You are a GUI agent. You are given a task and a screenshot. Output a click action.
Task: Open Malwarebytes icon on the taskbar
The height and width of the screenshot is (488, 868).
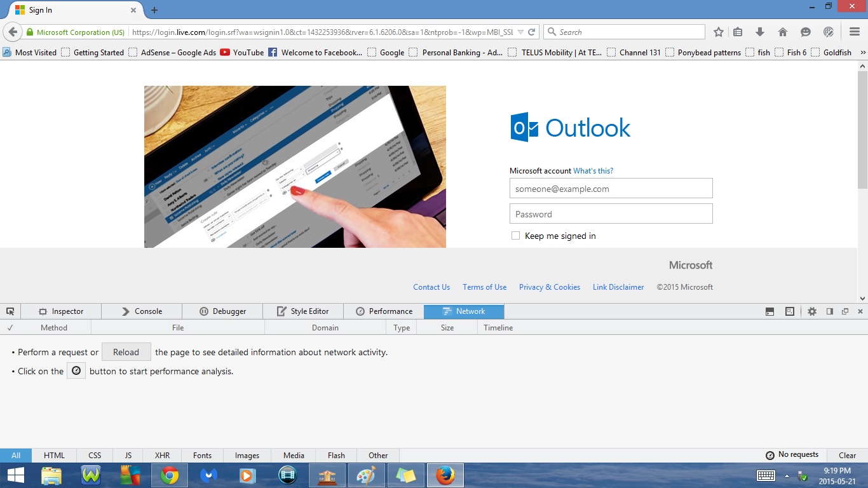point(209,475)
